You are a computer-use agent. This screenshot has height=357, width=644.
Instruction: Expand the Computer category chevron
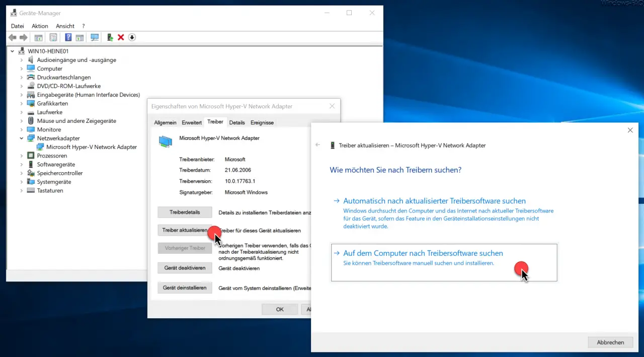22,68
